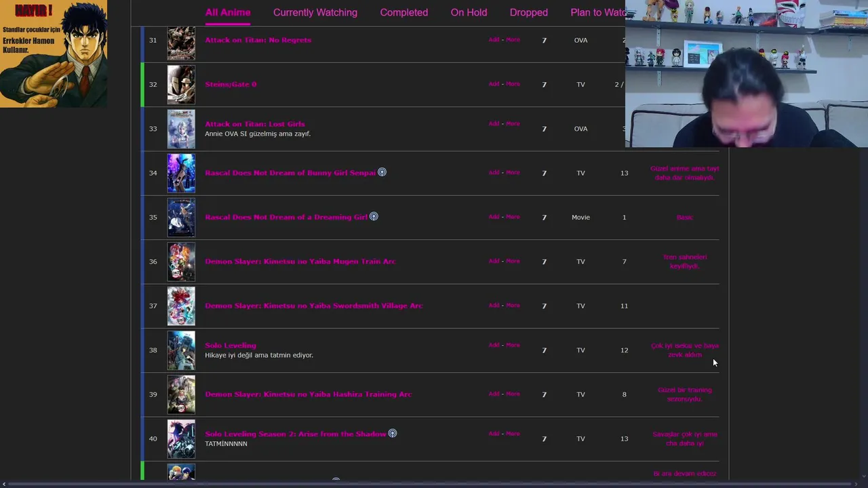Click Add in Mugen Train Arc row
The image size is (868, 488).
pyautogui.click(x=494, y=262)
